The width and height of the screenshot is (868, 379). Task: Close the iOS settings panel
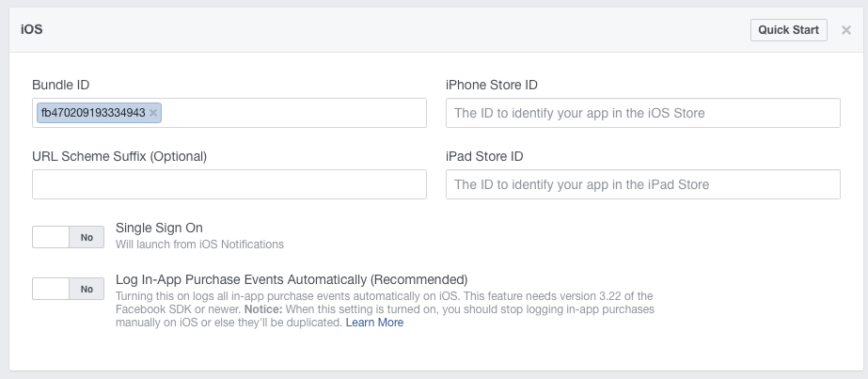(846, 30)
